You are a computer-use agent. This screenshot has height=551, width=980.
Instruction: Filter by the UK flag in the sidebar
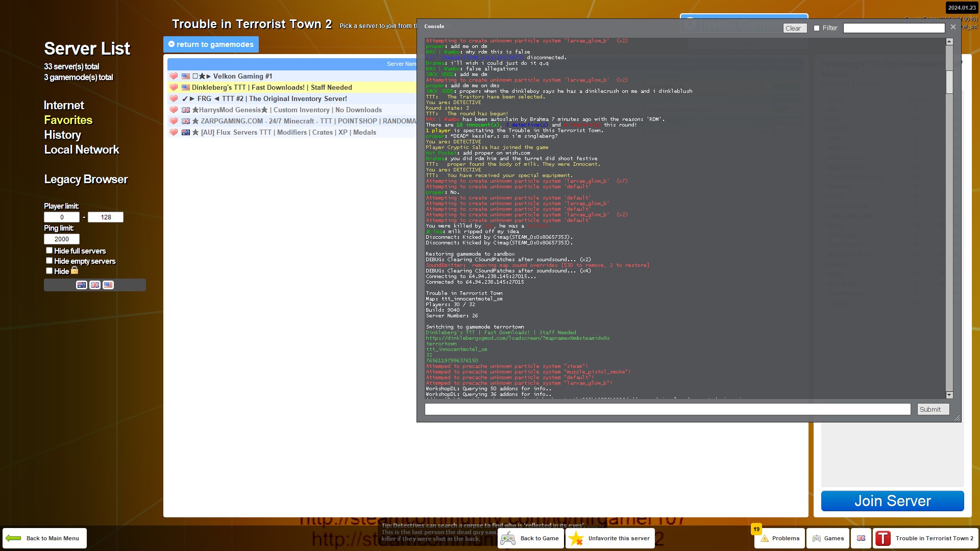95,285
